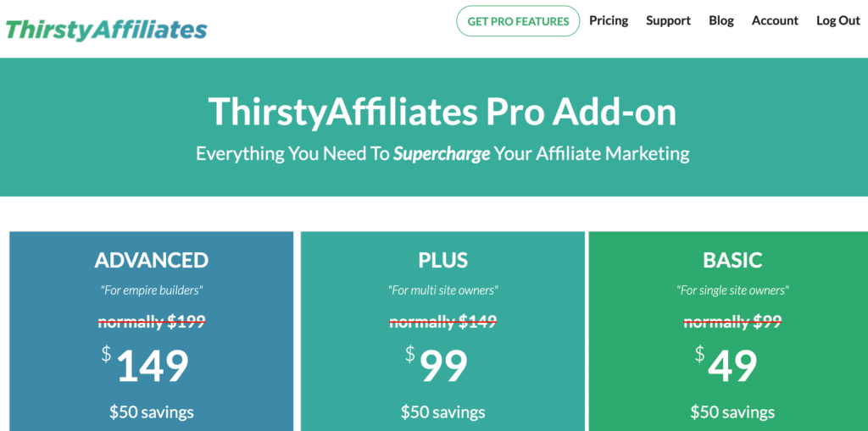Click "For empire builders" subtitle
Image resolution: width=868 pixels, height=431 pixels.
(152, 290)
